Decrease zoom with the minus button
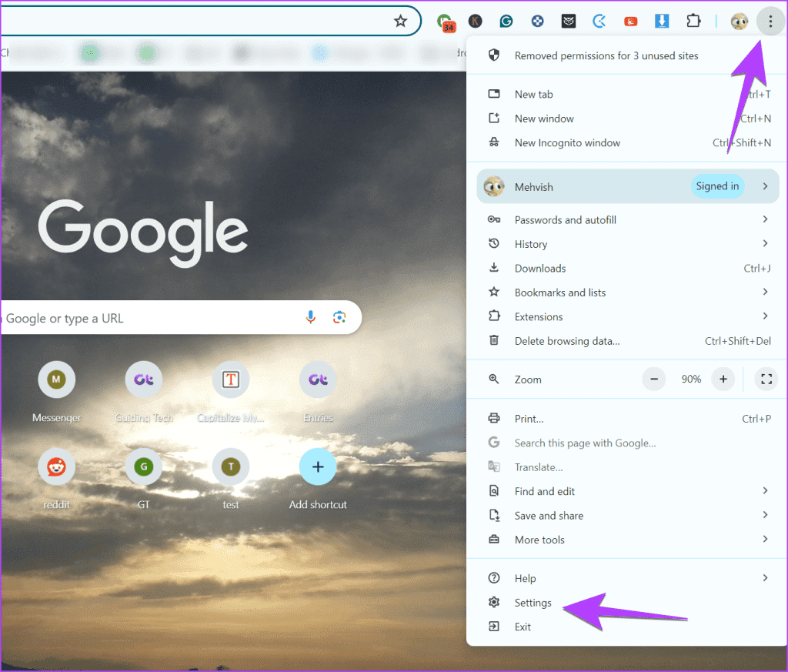The height and width of the screenshot is (672, 788). (x=654, y=379)
